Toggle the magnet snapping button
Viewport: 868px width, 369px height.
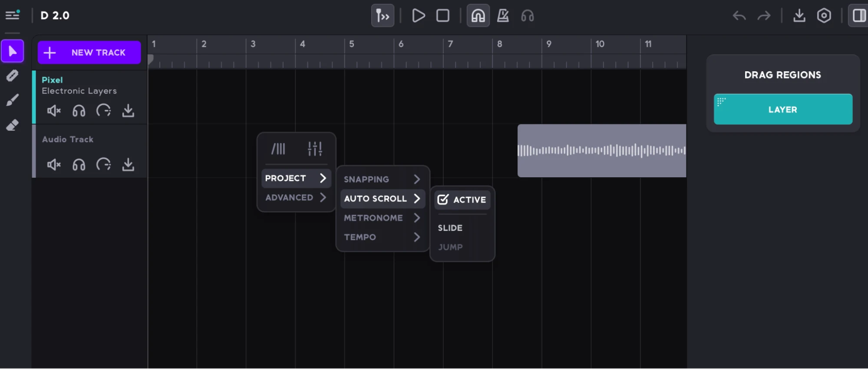click(478, 16)
